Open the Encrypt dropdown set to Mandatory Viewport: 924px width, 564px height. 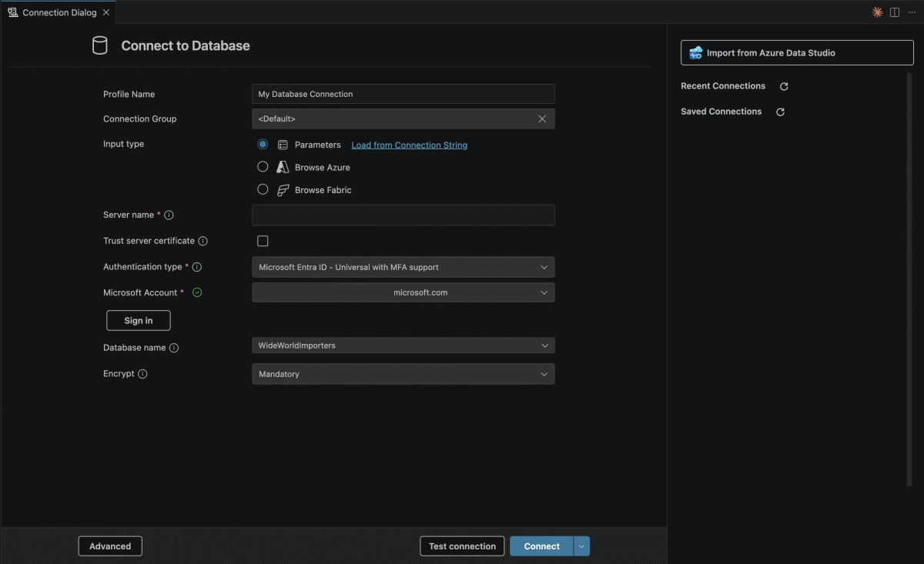403,374
